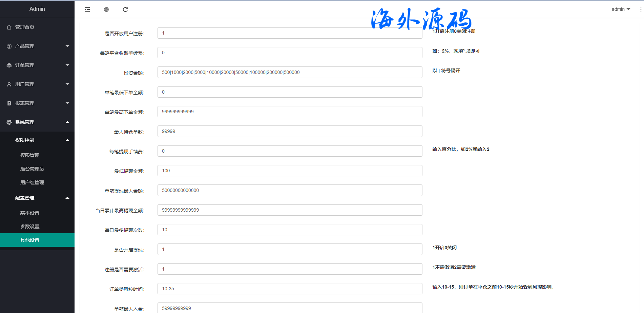Click the layers icon beside 订单管理
Viewport: 644px width, 313px height.
click(9, 65)
